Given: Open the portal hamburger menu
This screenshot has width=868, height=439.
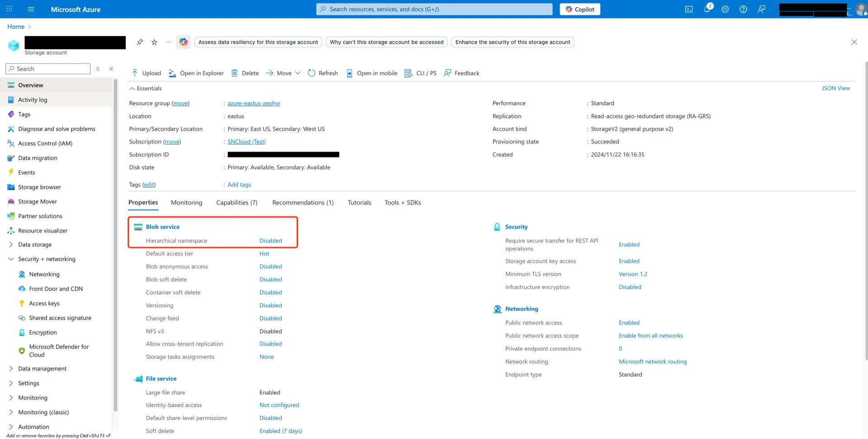Looking at the screenshot, I should tap(31, 9).
